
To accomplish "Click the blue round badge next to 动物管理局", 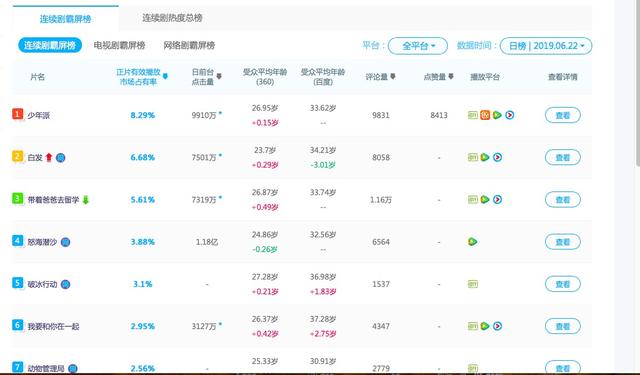I will 73,368.
